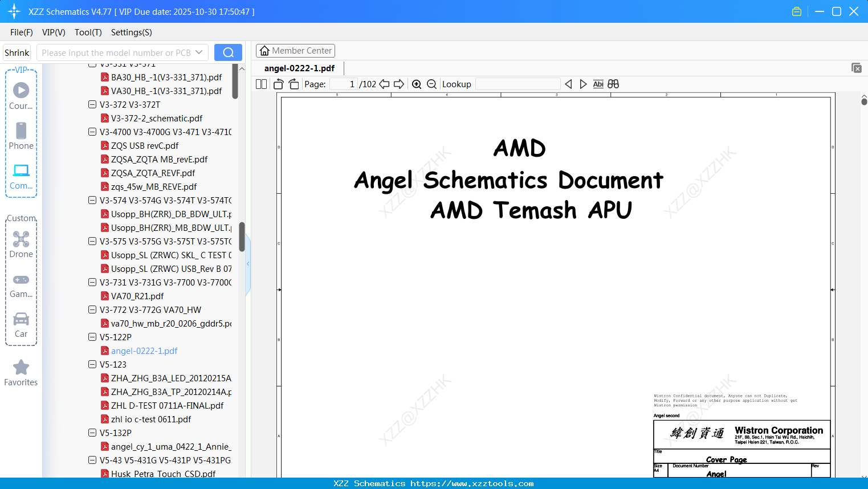Click the page number field

click(344, 84)
